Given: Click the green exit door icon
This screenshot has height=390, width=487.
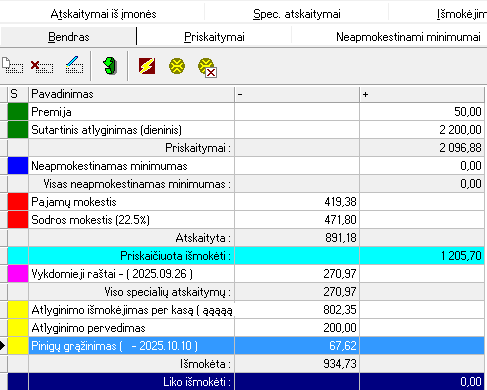Looking at the screenshot, I should (x=110, y=66).
